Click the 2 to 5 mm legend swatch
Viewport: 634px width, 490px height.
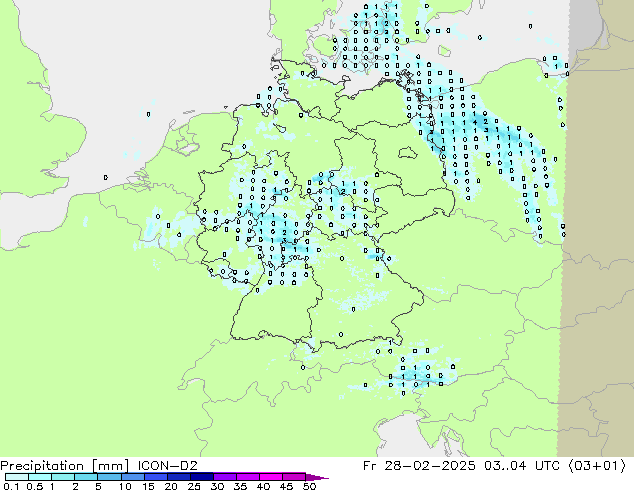point(86,477)
